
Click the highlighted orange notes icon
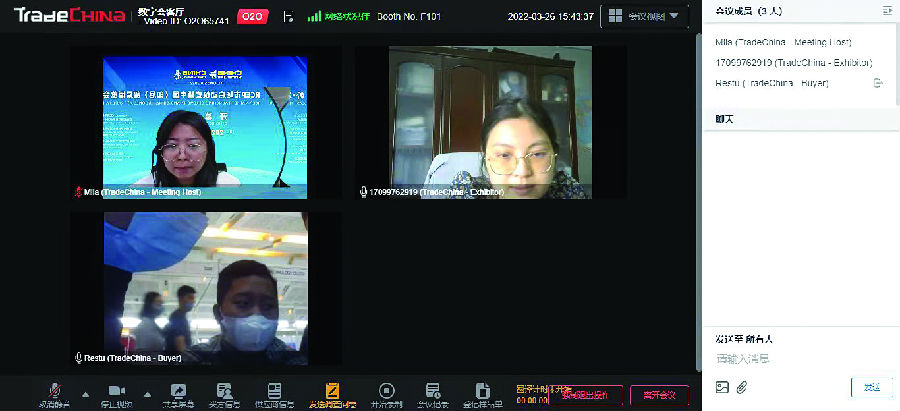[x=332, y=391]
